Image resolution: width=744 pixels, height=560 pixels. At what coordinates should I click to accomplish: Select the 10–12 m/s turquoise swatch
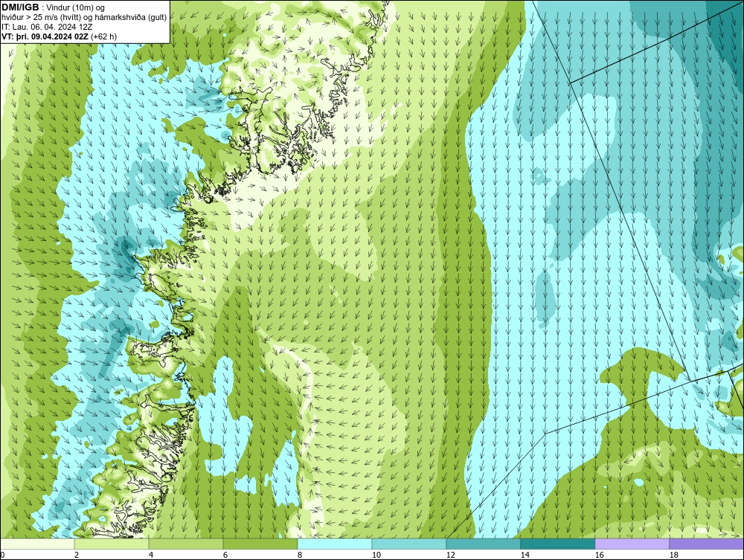click(409, 544)
